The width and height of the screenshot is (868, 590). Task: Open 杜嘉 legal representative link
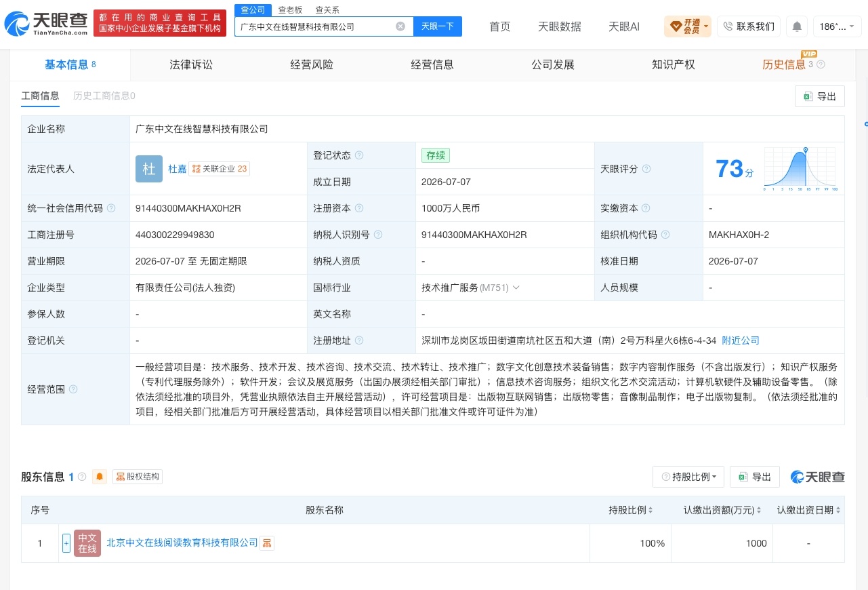tap(177, 169)
